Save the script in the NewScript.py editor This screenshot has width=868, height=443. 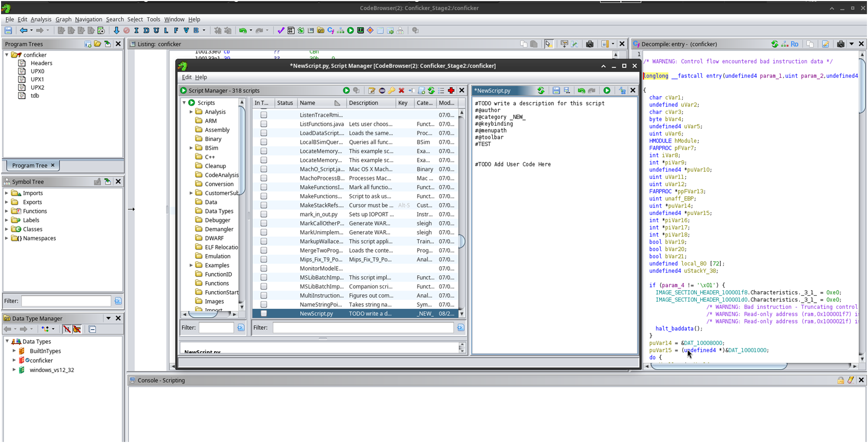556,90
